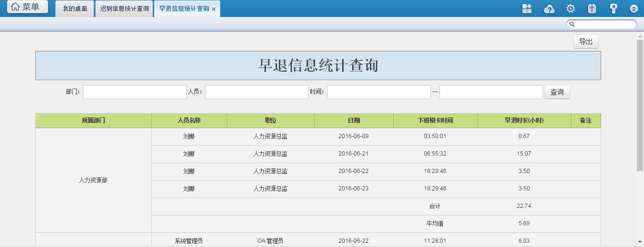Click the top-right search box
Screen dimensions: 644x247
click(x=602, y=24)
